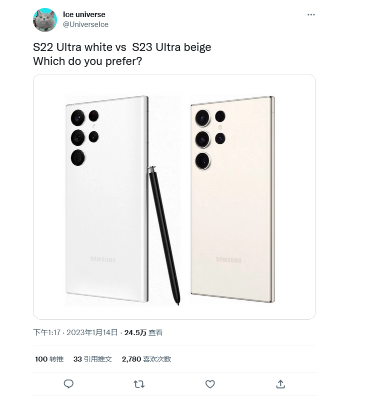The image size is (368, 406).
Task: Click the S22 Ultra white phone image
Action: [x=107, y=199]
